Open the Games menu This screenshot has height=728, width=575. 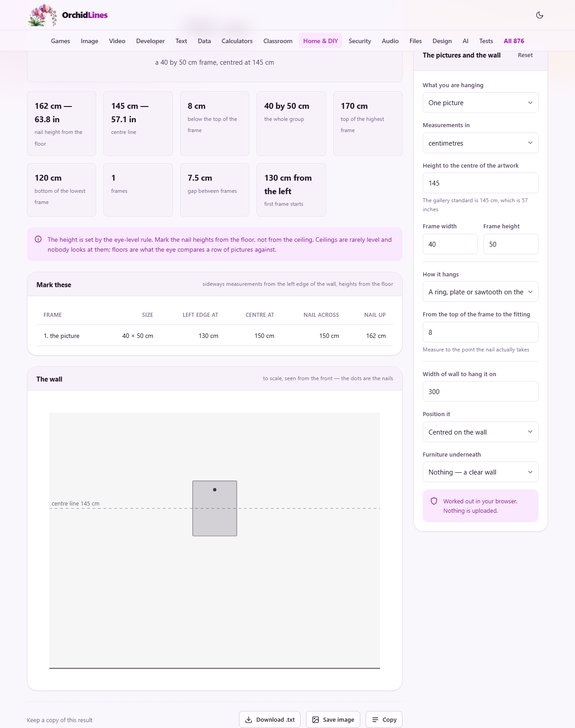pyautogui.click(x=60, y=41)
